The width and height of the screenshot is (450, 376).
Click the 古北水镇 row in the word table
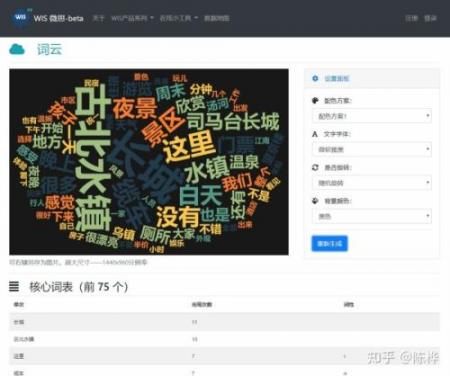tap(224, 339)
